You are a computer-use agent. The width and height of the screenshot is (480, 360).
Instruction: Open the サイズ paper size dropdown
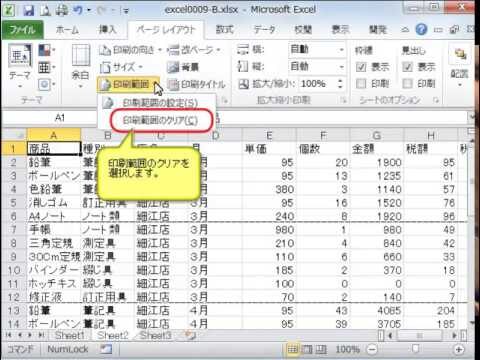(121, 67)
